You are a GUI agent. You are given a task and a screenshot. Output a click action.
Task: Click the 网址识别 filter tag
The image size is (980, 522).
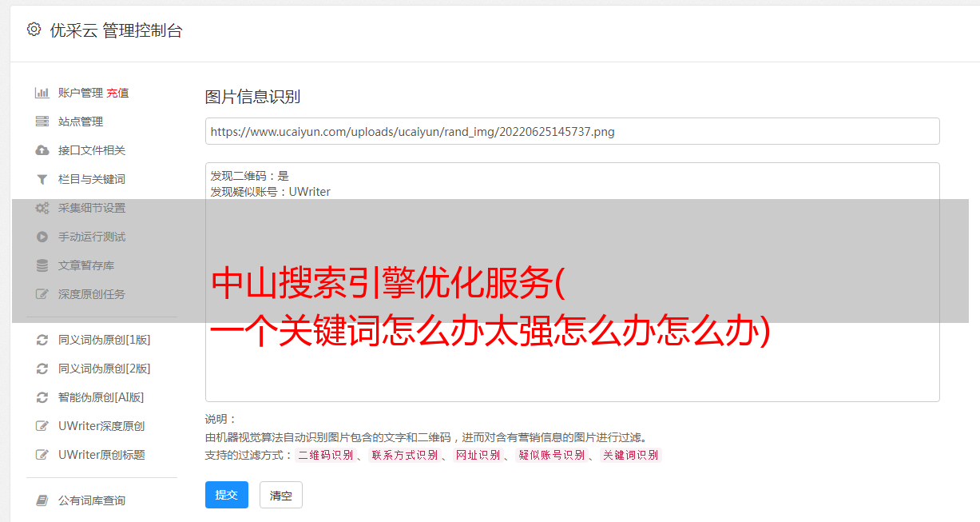478,455
